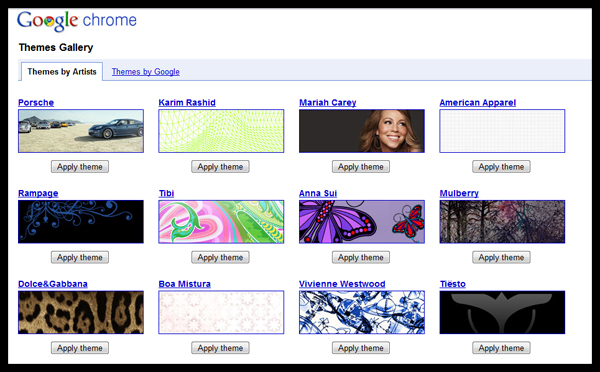Apply the Tibi theme

pos(220,257)
